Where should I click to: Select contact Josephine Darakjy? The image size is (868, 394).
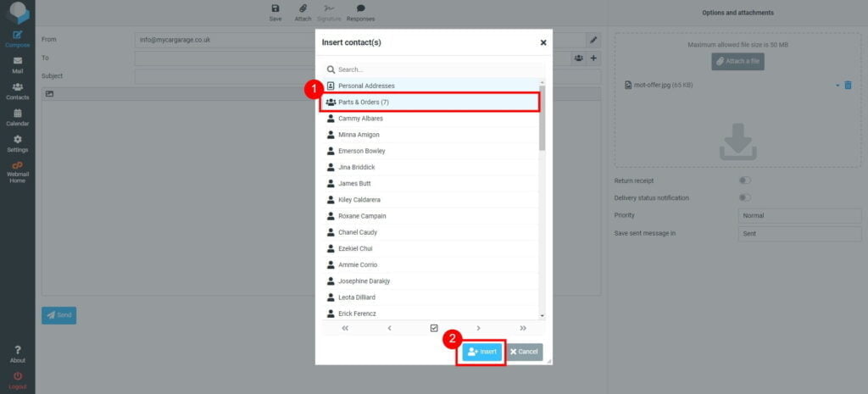click(x=430, y=281)
